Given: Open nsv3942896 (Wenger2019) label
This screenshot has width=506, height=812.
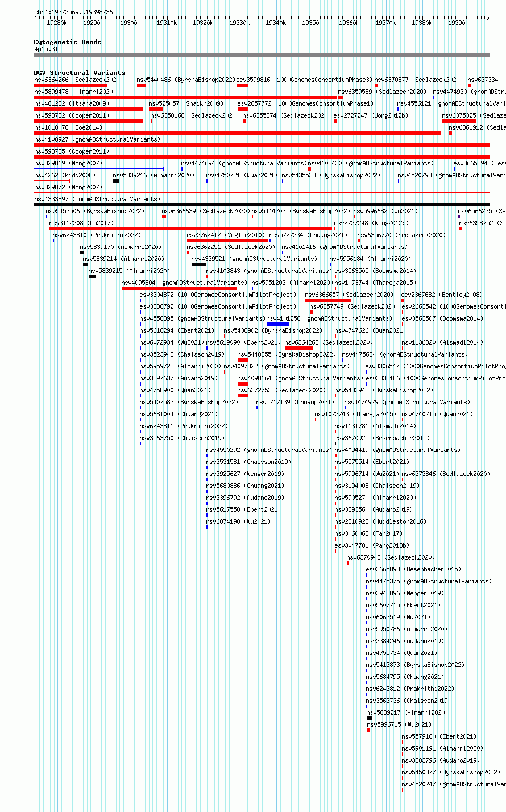Looking at the screenshot, I should tap(405, 593).
